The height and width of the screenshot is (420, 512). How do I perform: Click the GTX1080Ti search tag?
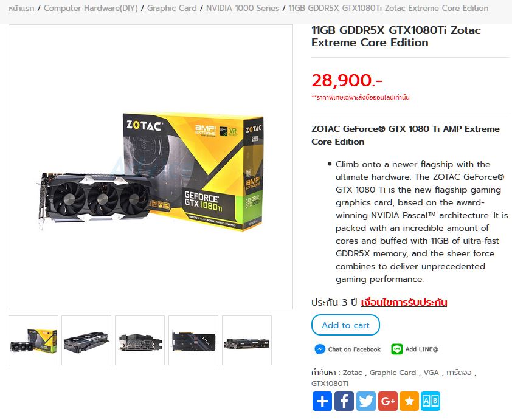coord(330,384)
